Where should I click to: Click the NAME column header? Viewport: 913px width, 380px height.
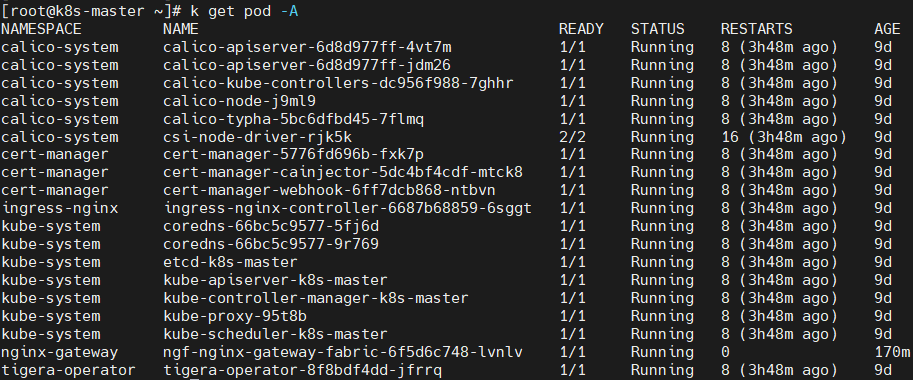point(181,29)
